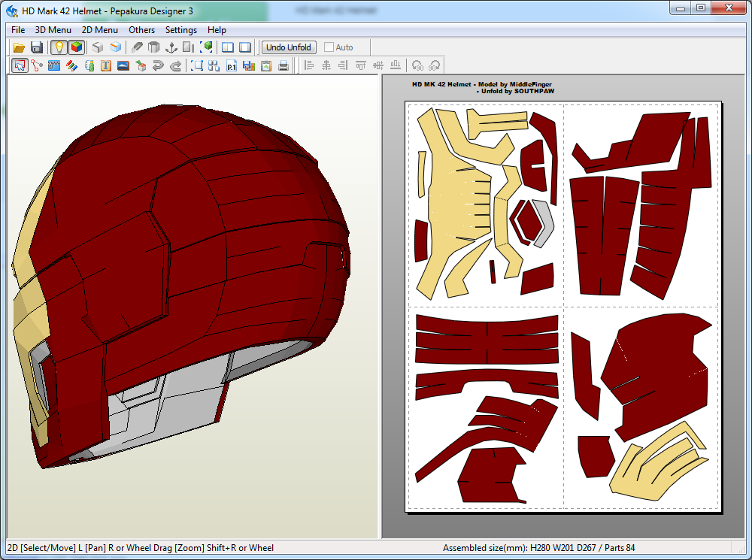
Task: Click the gray curved part in 2D layout
Action: 544,223
